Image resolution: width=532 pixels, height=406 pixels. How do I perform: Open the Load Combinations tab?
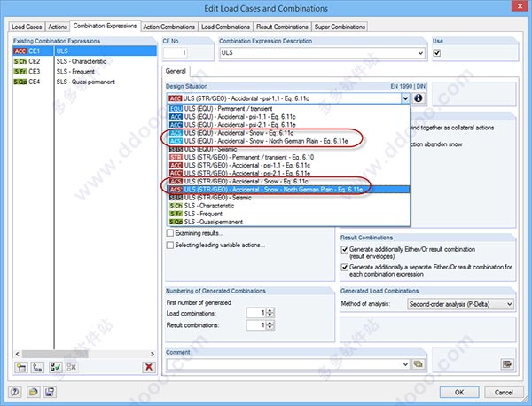(x=225, y=27)
